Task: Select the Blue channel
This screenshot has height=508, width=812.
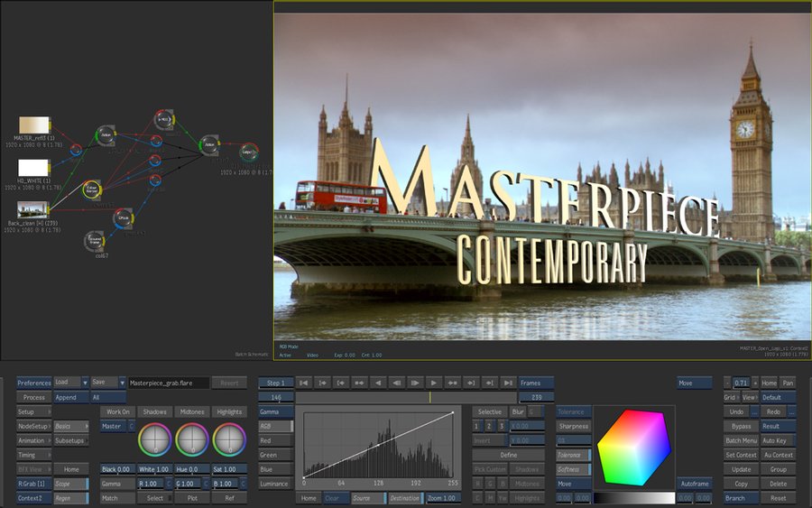Action: 275,469
